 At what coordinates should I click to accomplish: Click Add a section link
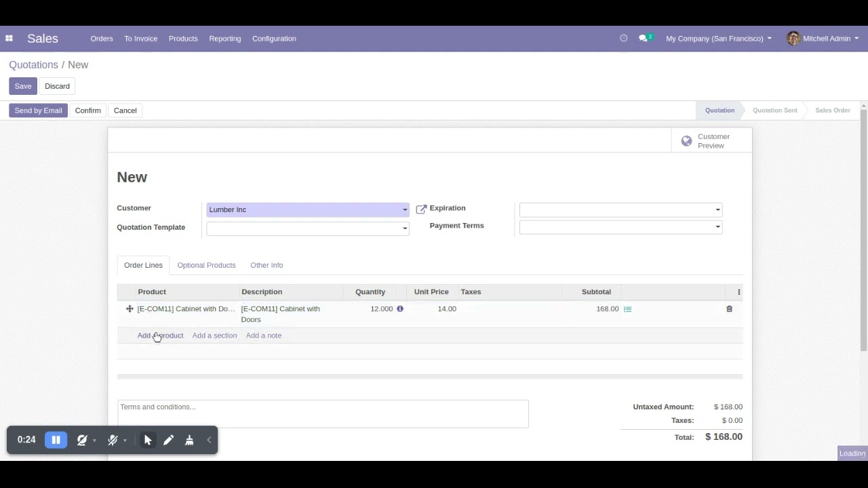pyautogui.click(x=214, y=335)
